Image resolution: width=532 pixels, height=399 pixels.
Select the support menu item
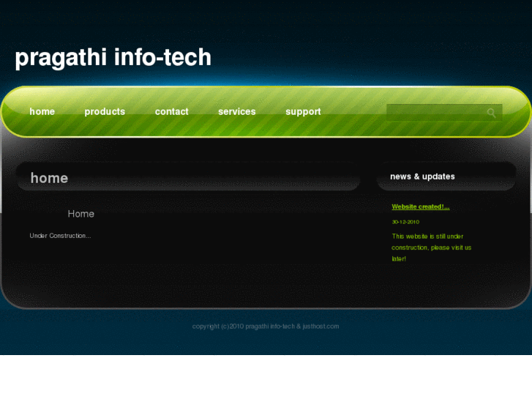click(303, 112)
